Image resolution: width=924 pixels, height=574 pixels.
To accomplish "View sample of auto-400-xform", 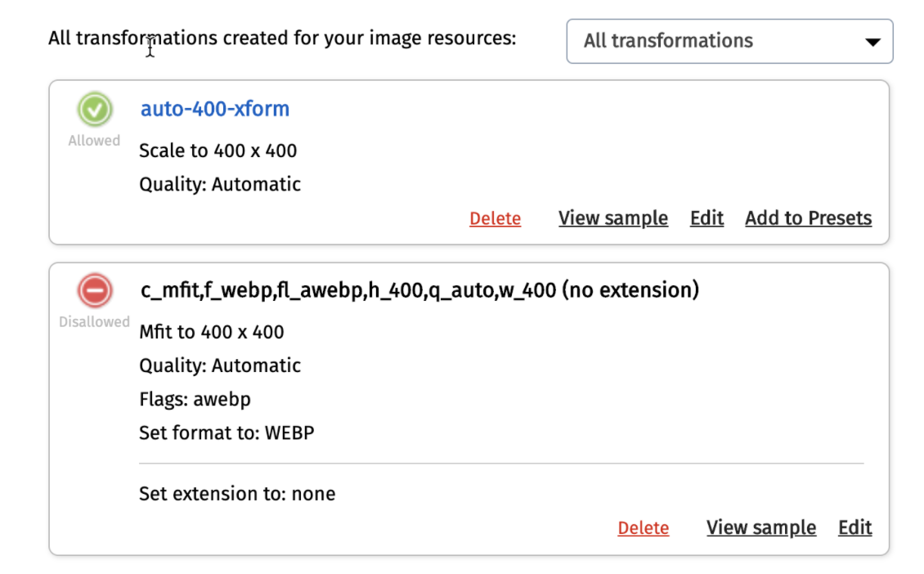I will [x=612, y=217].
